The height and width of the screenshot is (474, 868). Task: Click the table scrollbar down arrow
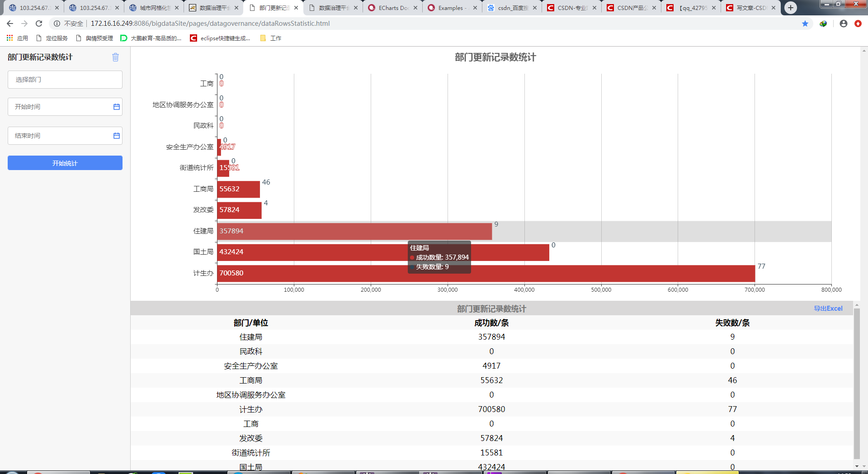(x=857, y=466)
